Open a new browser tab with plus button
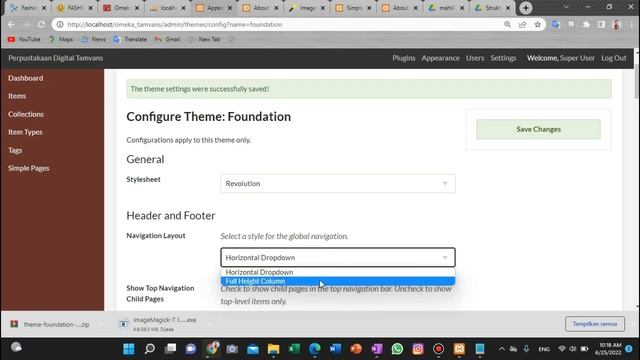640x360 pixels. pyautogui.click(x=526, y=8)
